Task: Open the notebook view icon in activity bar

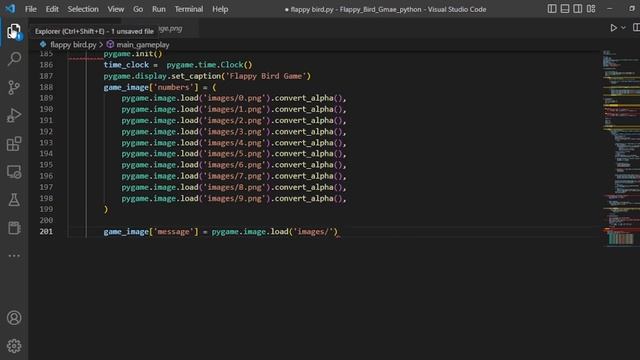Action: [x=14, y=228]
